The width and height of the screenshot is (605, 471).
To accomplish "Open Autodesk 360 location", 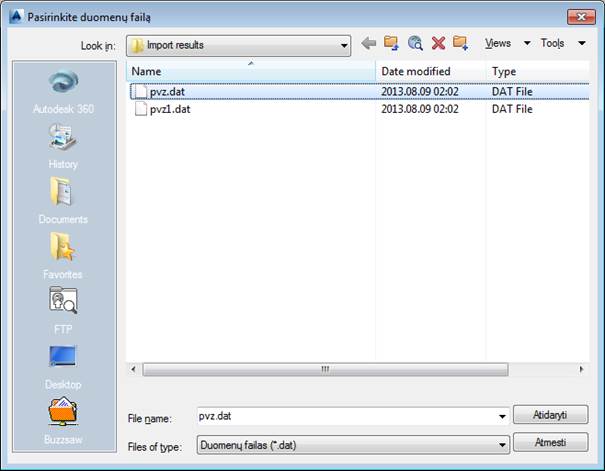I will point(63,90).
